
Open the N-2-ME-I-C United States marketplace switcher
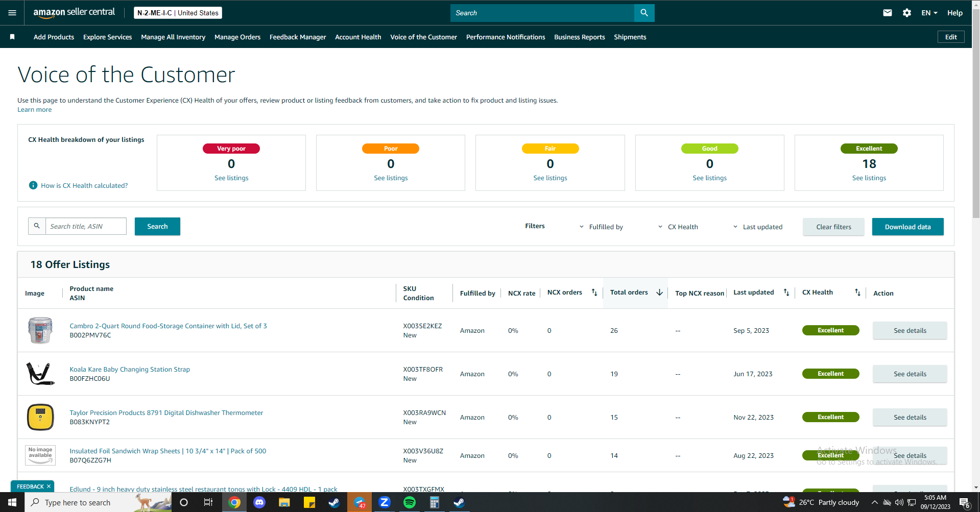point(178,13)
